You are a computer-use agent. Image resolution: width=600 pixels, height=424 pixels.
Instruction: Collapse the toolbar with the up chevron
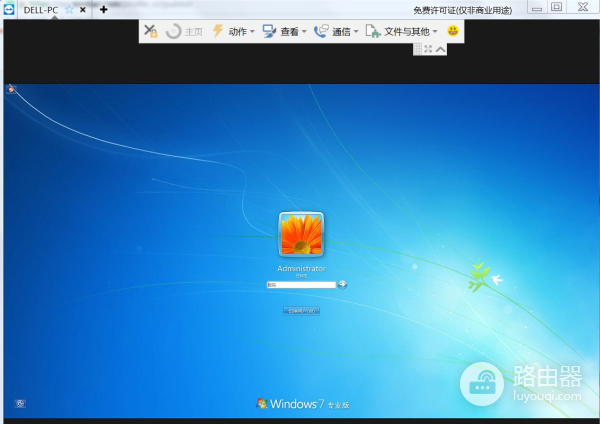tap(440, 49)
